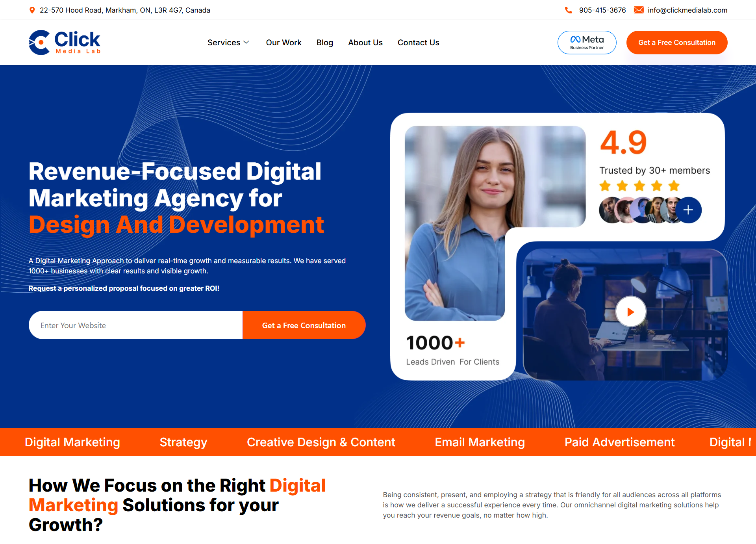The width and height of the screenshot is (756, 544).
Task: Select Email Marketing in orange ticker
Action: pyautogui.click(x=480, y=442)
